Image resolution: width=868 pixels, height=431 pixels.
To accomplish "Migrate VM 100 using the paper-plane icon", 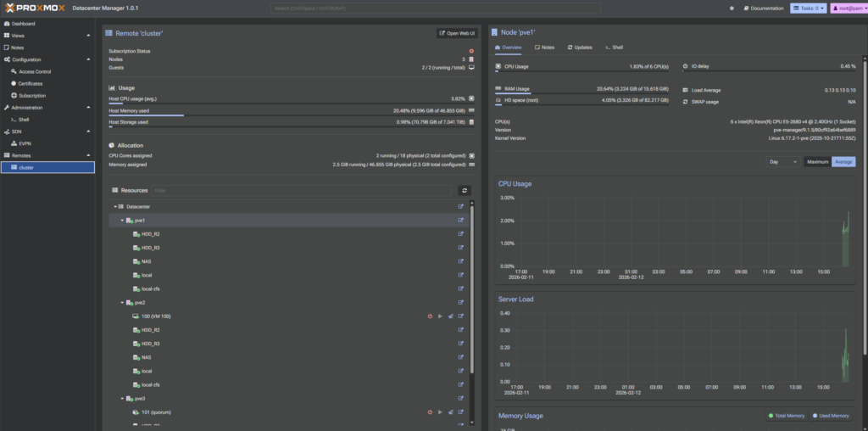I will coord(451,316).
